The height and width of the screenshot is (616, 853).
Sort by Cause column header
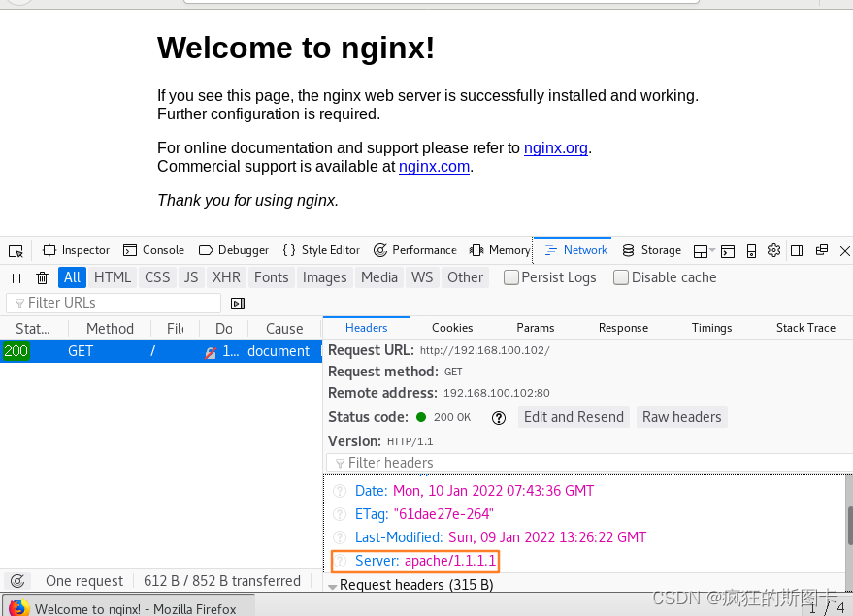click(x=284, y=329)
